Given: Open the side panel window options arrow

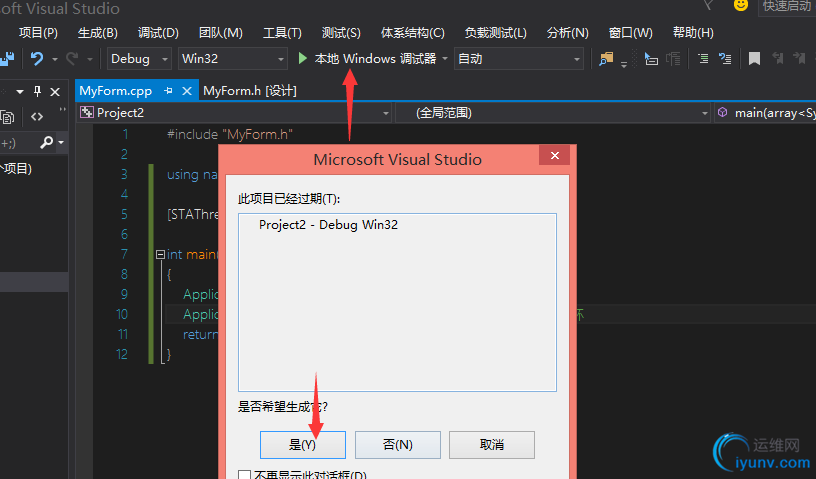Looking at the screenshot, I should [x=20, y=92].
